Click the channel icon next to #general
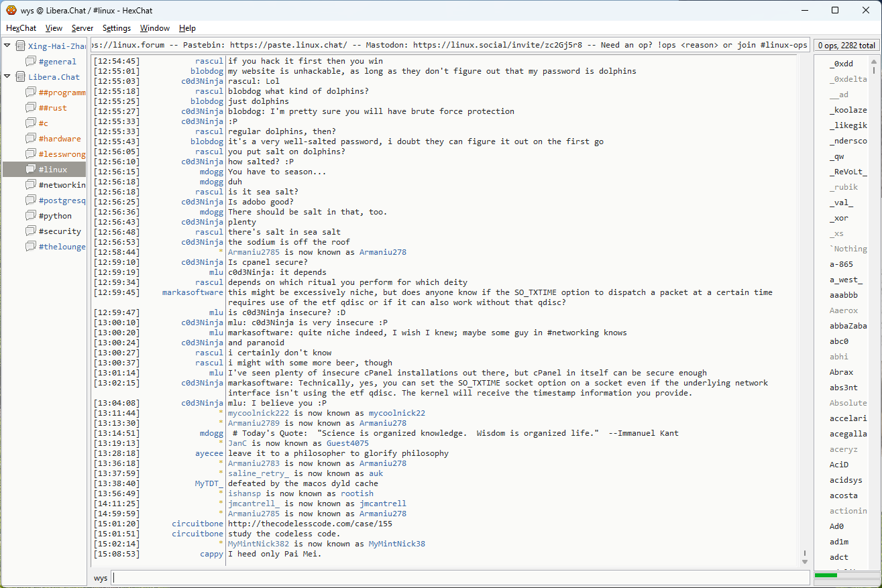This screenshot has height=588, width=882. pyautogui.click(x=31, y=62)
